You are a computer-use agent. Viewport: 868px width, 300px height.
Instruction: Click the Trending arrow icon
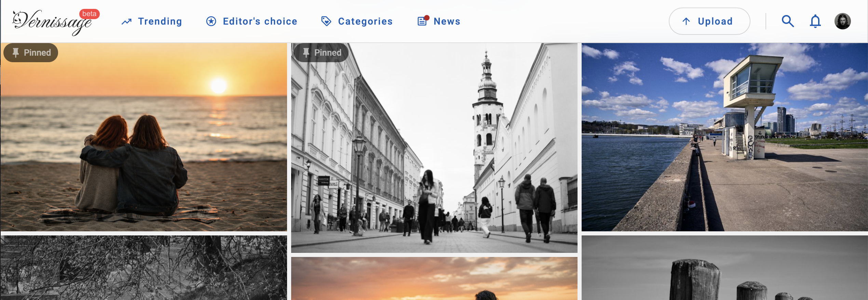click(126, 22)
